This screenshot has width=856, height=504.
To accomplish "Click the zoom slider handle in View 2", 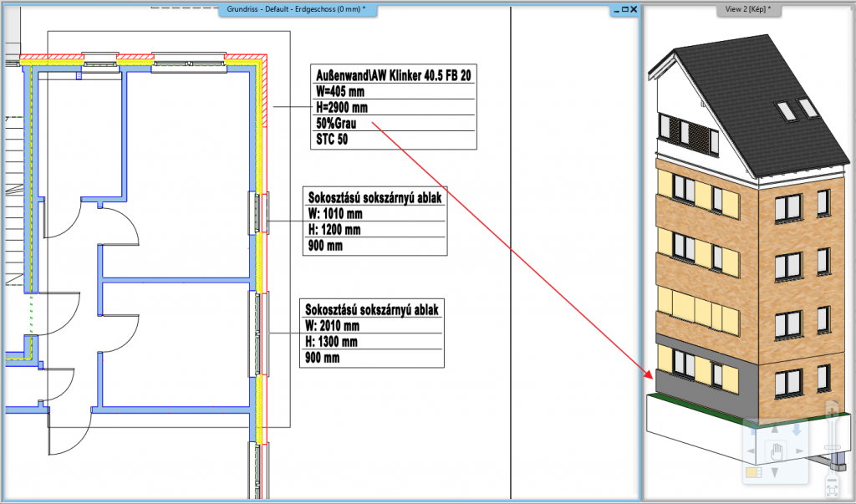I will [x=832, y=448].
